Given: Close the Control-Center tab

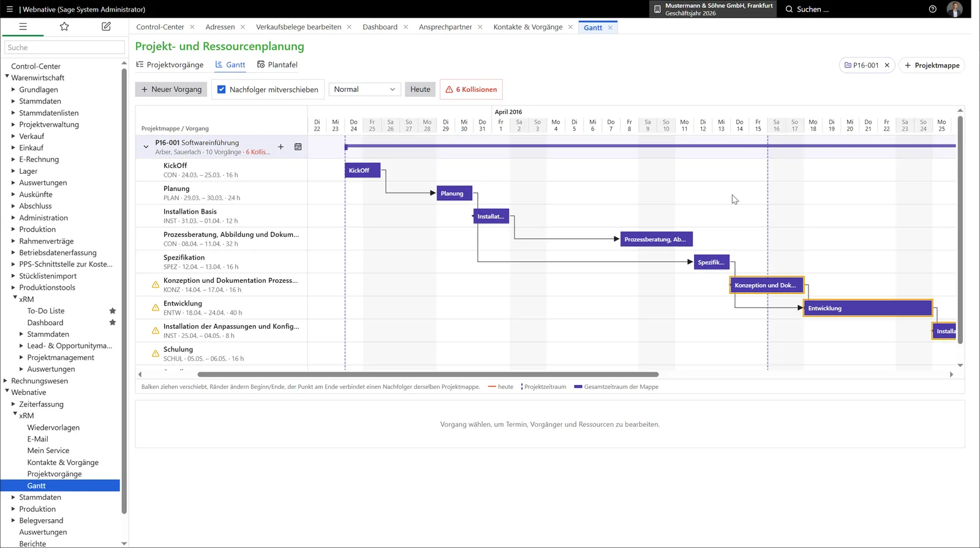Looking at the screenshot, I should pyautogui.click(x=192, y=27).
